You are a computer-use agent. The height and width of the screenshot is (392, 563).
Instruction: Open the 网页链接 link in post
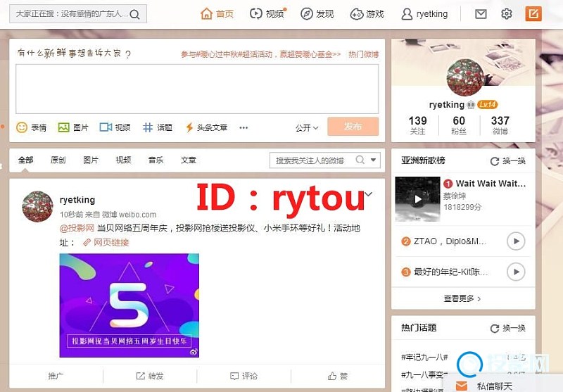tap(106, 243)
